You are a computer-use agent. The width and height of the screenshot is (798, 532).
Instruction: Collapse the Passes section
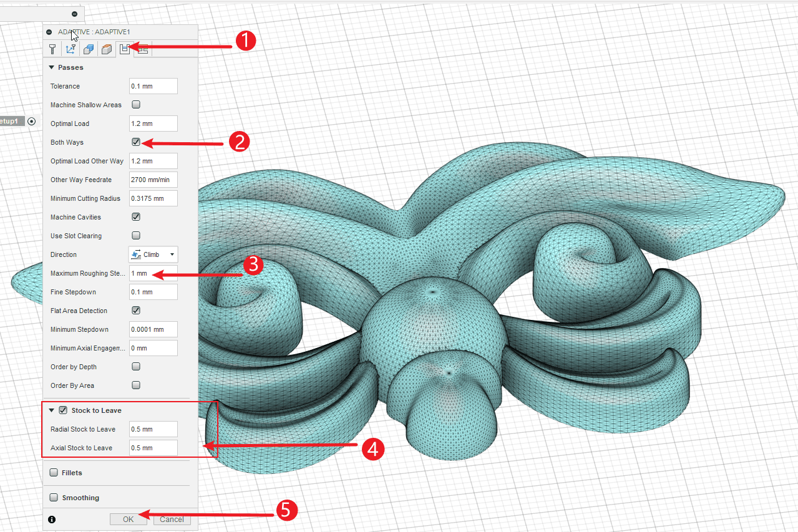(52, 67)
